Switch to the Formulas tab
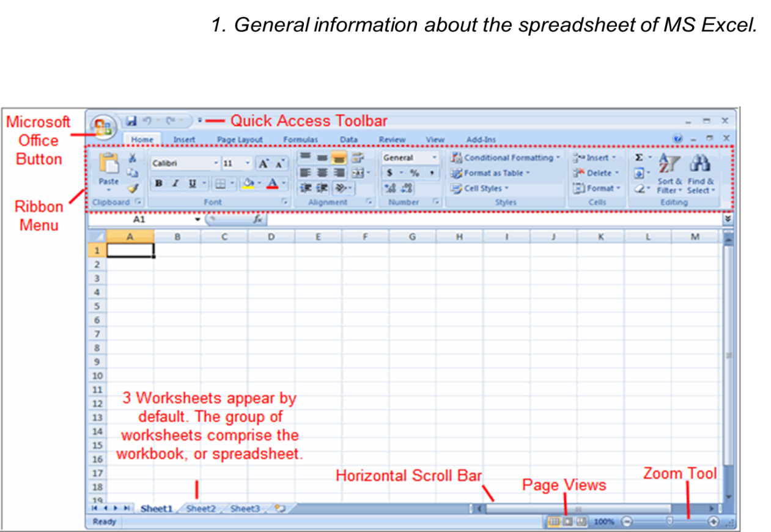 (300, 139)
